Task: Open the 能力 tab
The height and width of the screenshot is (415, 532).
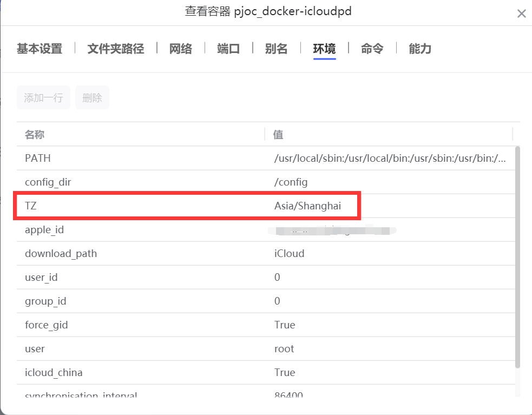Action: pos(420,49)
